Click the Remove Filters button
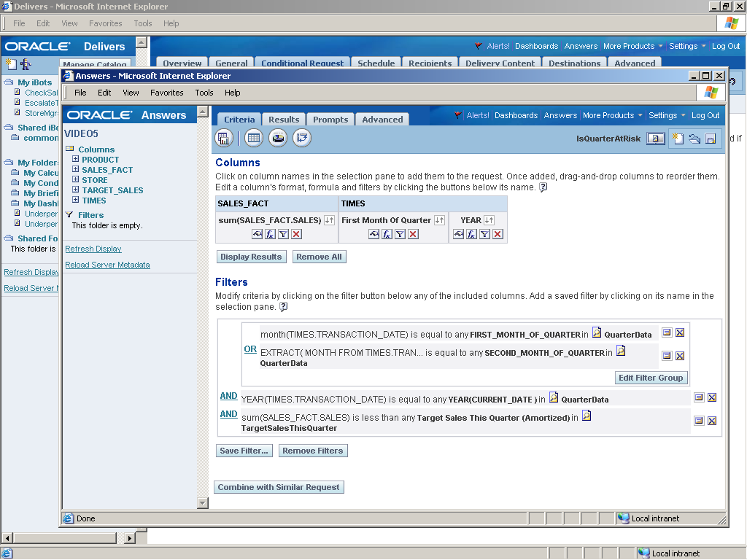 [312, 451]
